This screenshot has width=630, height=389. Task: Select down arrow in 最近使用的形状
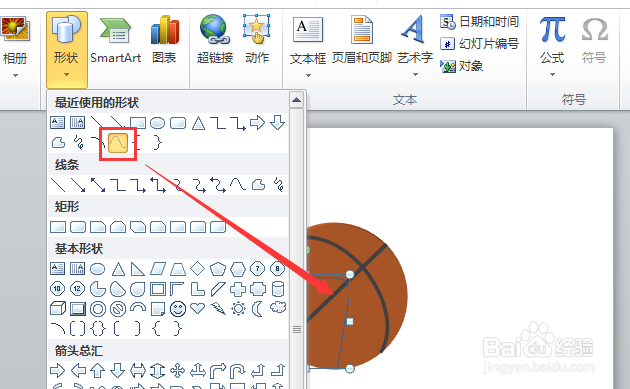click(278, 122)
